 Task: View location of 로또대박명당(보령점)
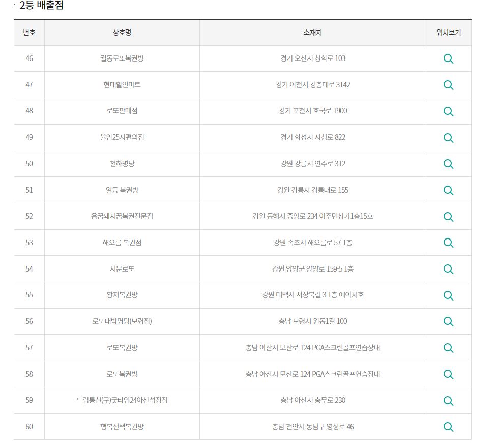[x=448, y=321]
